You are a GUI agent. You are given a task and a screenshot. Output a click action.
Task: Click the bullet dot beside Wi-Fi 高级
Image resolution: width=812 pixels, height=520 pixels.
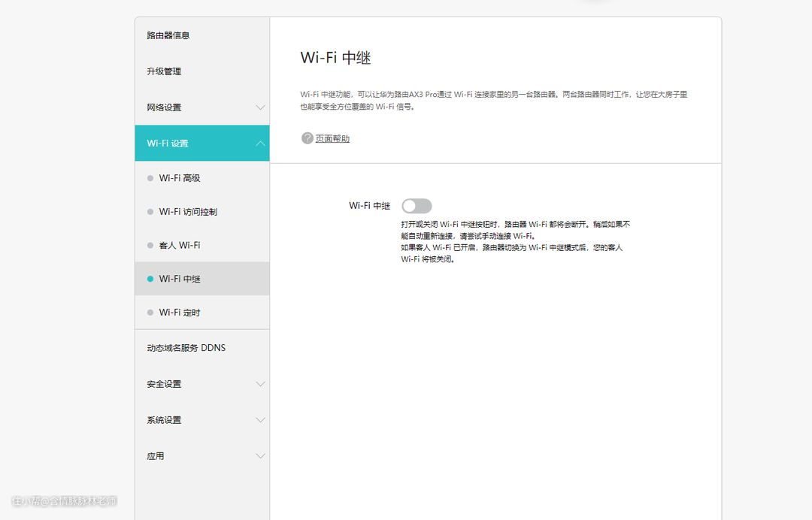pyautogui.click(x=150, y=178)
